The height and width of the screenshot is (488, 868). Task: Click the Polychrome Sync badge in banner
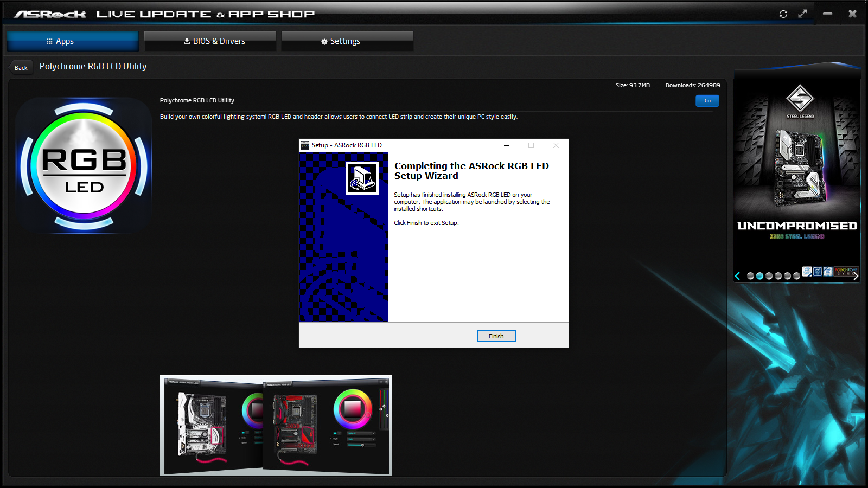pyautogui.click(x=846, y=271)
